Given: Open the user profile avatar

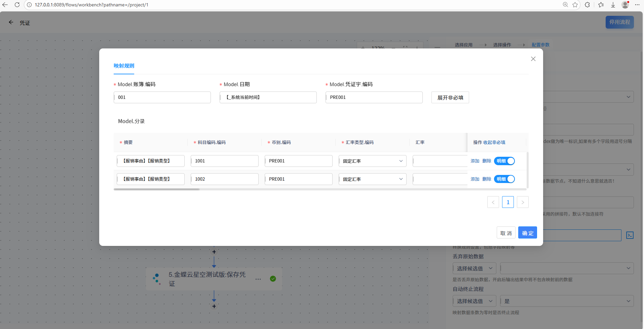Looking at the screenshot, I should pyautogui.click(x=625, y=5).
